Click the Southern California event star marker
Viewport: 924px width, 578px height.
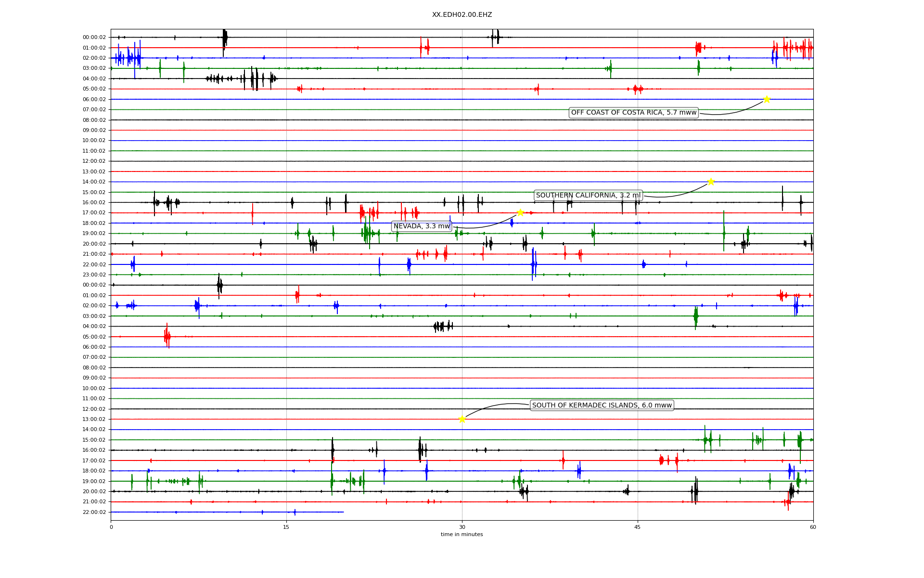711,182
